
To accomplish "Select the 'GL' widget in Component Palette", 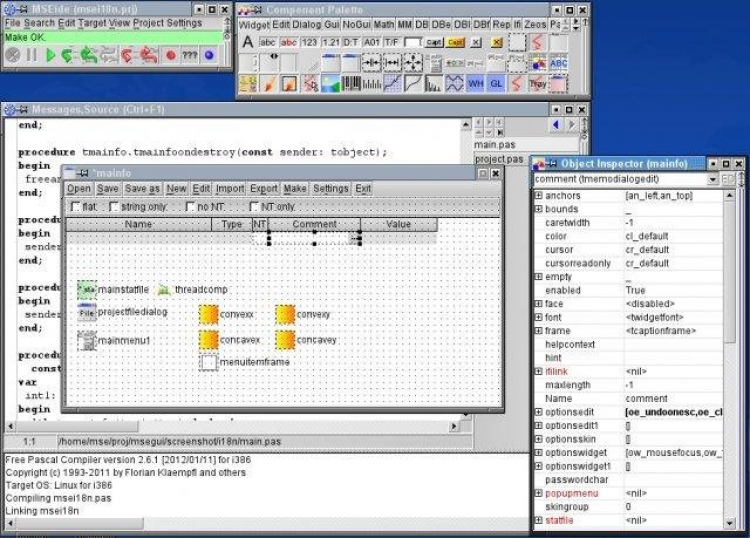I will [x=496, y=83].
